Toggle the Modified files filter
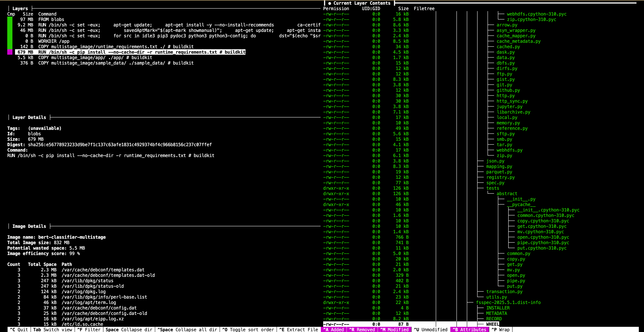The image size is (644, 332). pos(394,329)
